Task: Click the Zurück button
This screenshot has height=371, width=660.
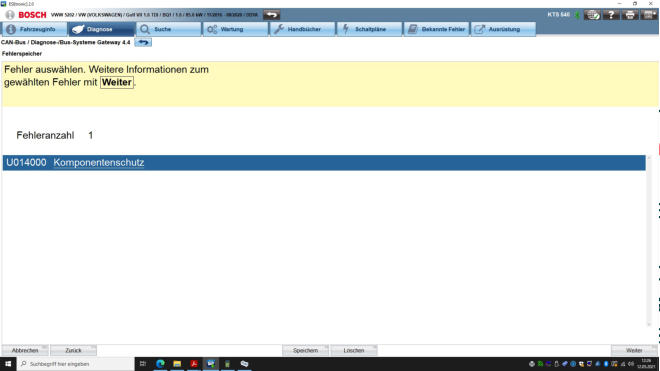Action: coord(73,350)
